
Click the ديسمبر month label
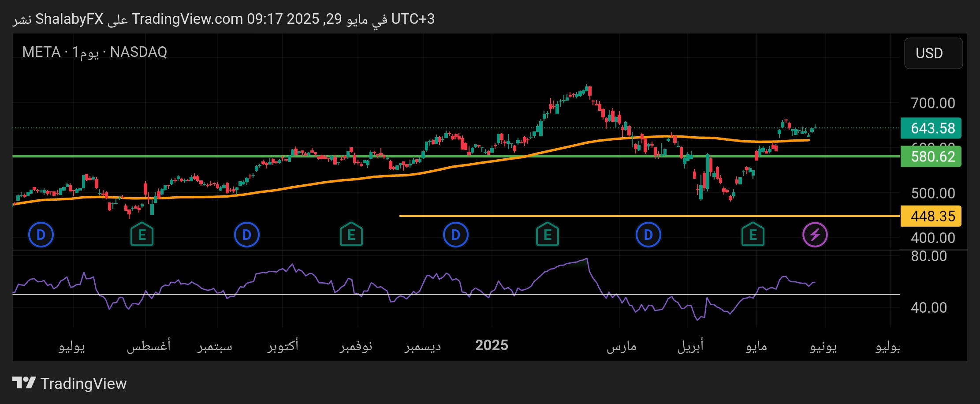(423, 346)
